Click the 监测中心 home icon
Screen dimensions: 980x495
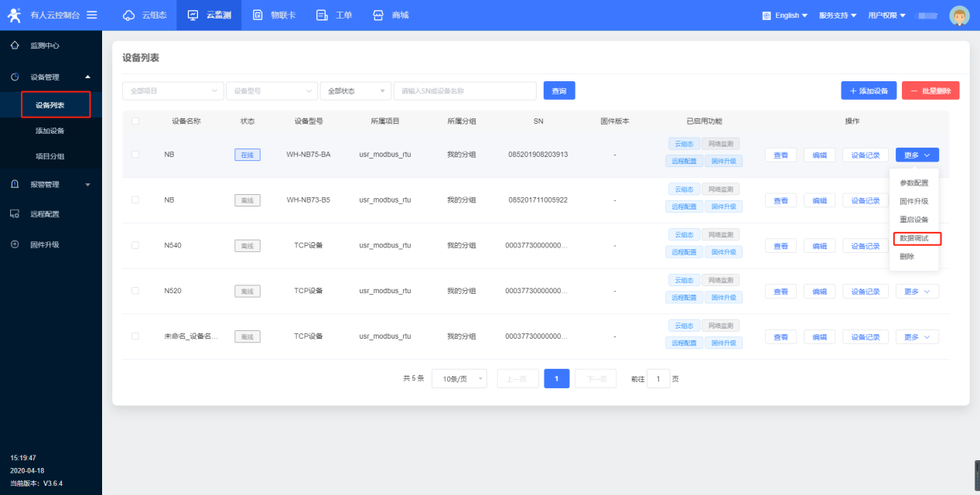(15, 46)
